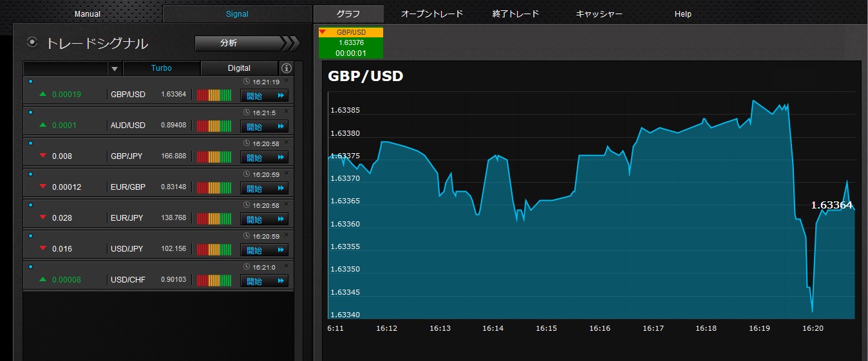
Task: Click red down arrow in GBP/USD chart tab
Action: click(323, 32)
